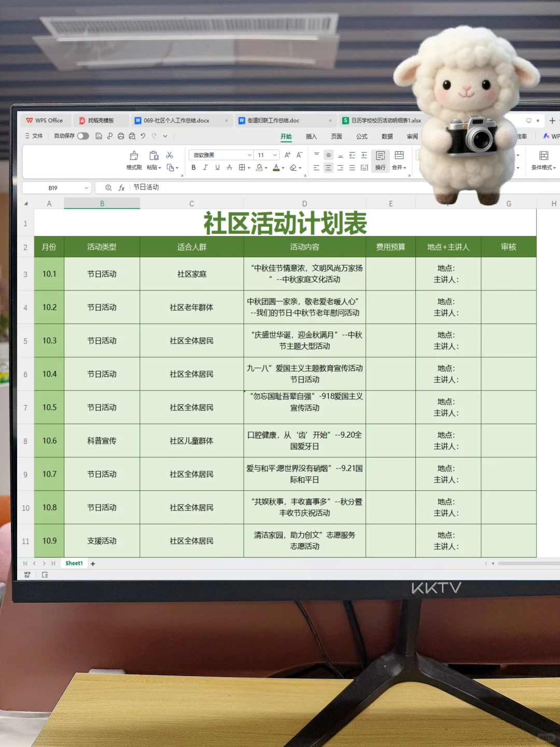Center text horizontally in the cell
The height and width of the screenshot is (747, 560).
click(328, 168)
